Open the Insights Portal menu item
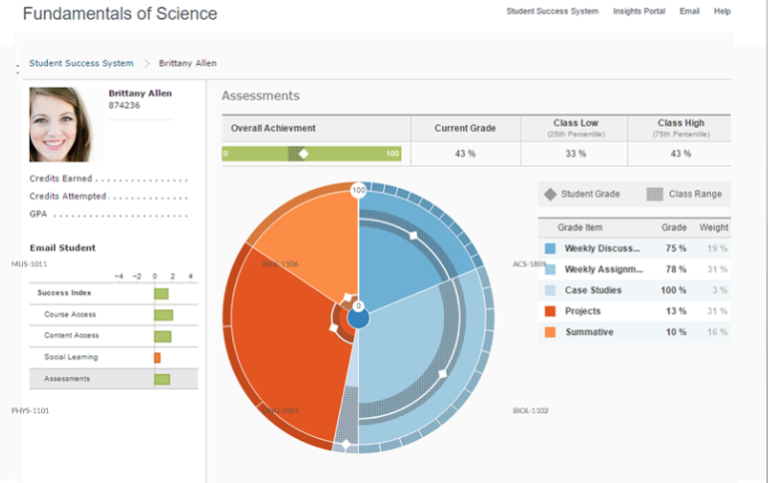This screenshot has height=483, width=768. pos(638,12)
